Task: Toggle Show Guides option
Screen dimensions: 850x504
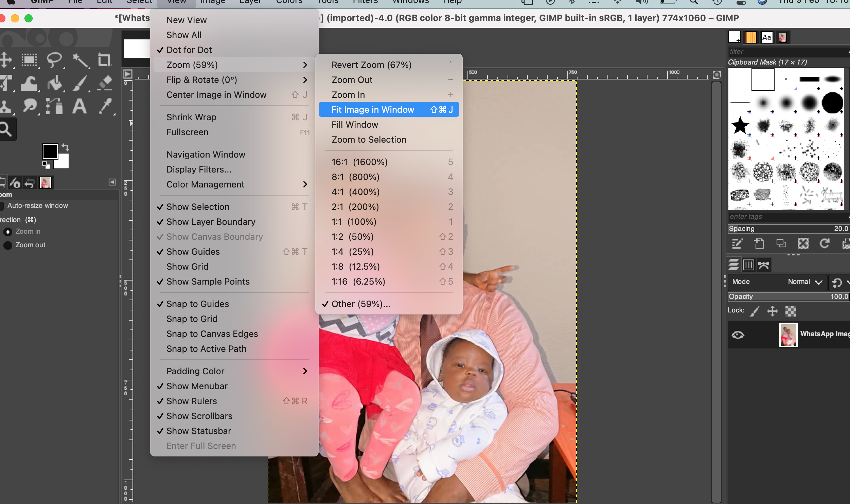Action: coord(234,252)
